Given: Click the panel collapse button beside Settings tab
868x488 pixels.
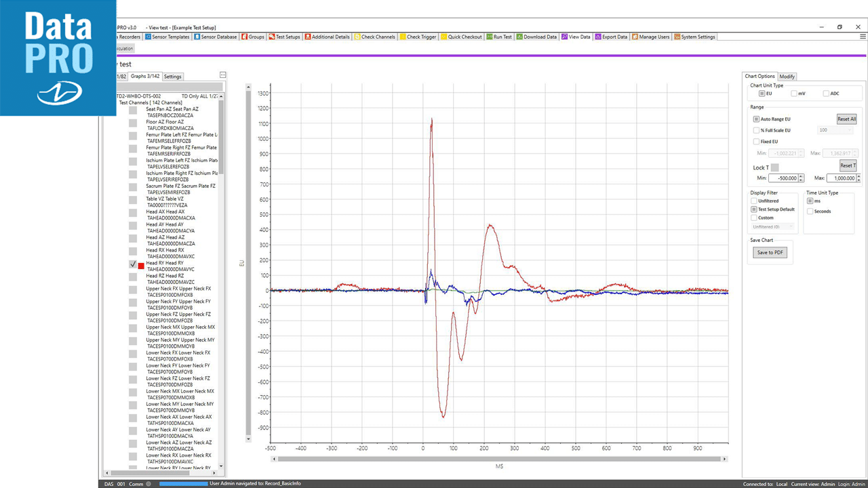Looking at the screenshot, I should [x=223, y=75].
